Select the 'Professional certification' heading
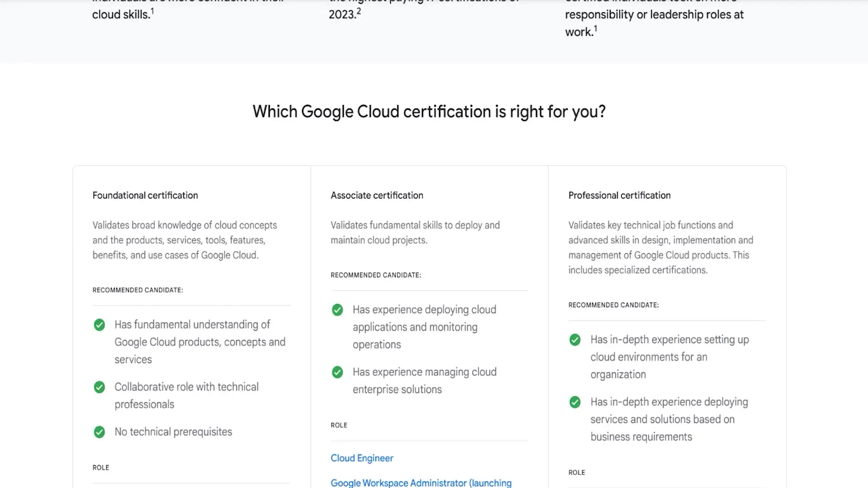The height and width of the screenshot is (488, 868). [619, 195]
